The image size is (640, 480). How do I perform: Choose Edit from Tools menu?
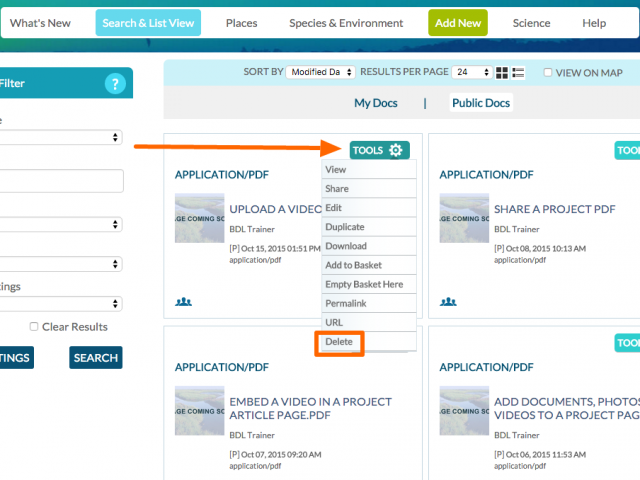click(369, 208)
